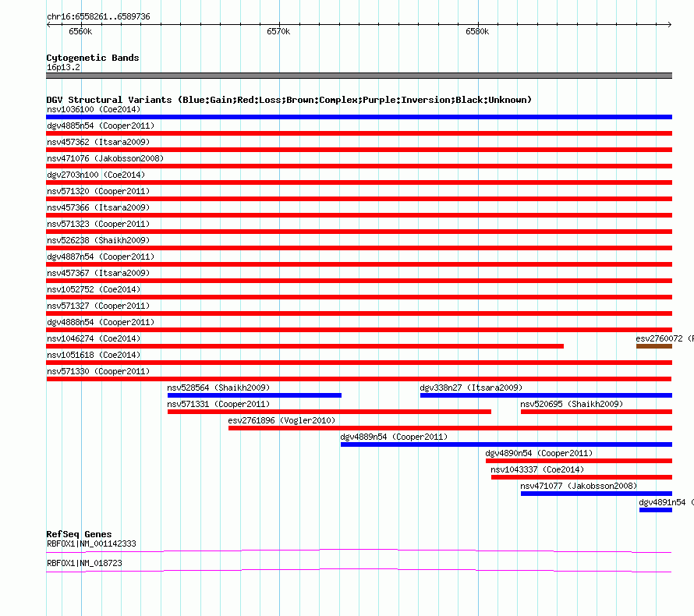Click the 16p13.2 band label

click(63, 67)
